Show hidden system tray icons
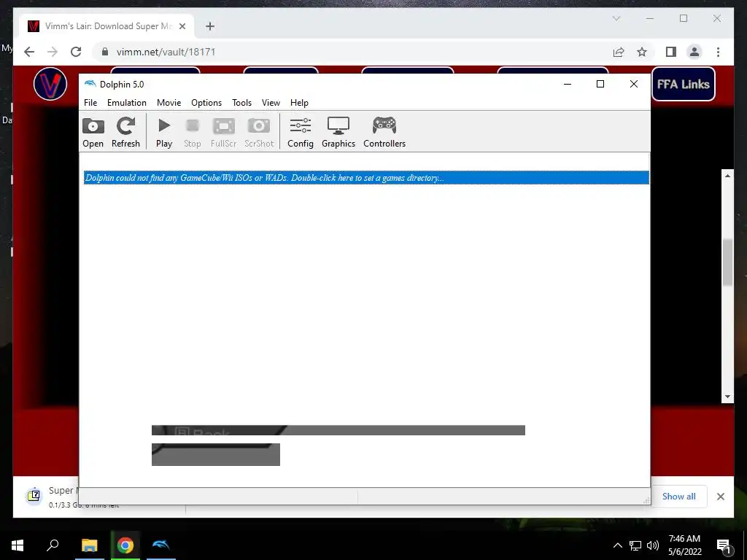Image resolution: width=747 pixels, height=560 pixels. (617, 545)
